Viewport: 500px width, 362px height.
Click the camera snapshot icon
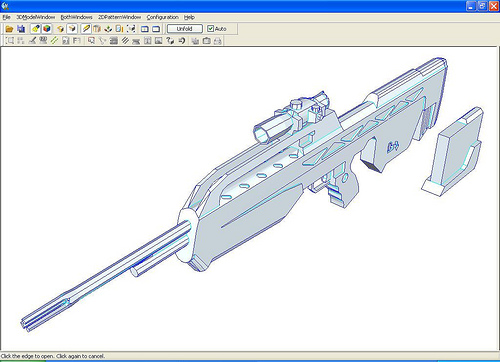click(207, 41)
